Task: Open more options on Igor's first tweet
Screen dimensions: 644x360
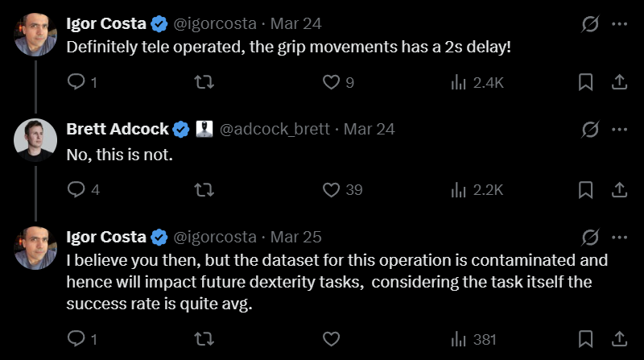Action: [x=619, y=23]
